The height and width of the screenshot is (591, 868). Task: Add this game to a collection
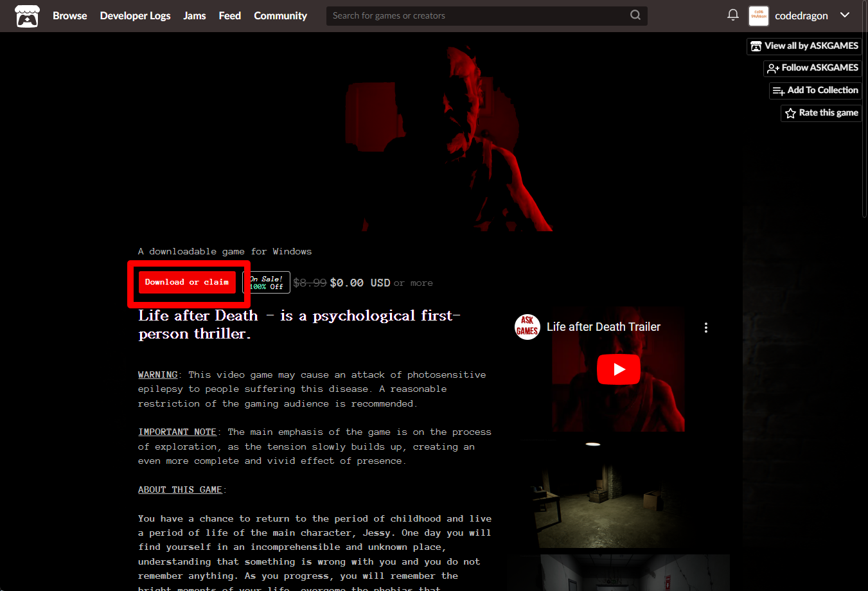815,91
